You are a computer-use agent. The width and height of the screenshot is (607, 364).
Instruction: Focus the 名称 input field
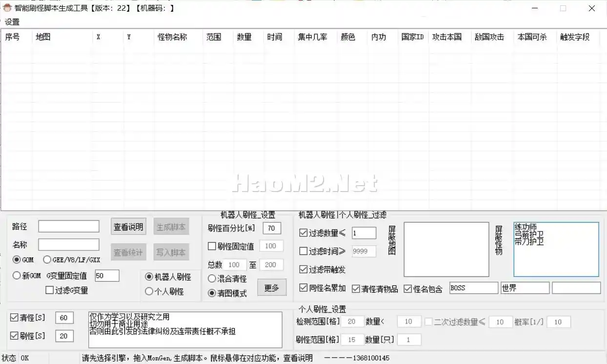[x=69, y=245]
